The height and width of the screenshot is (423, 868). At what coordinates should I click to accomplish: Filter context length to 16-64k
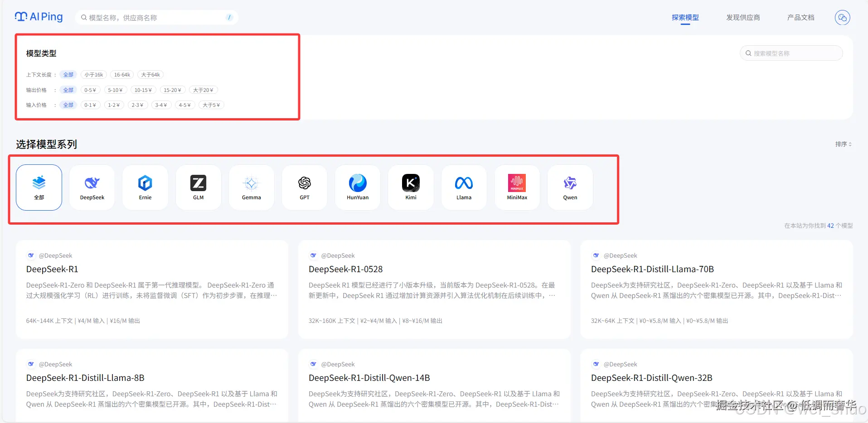click(122, 75)
